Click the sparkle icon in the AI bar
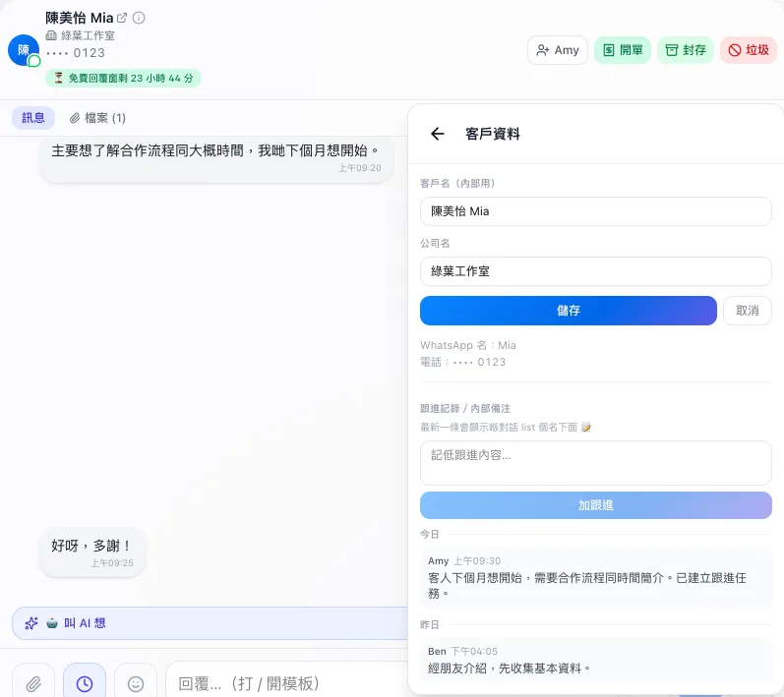The image size is (784, 697). coord(31,623)
